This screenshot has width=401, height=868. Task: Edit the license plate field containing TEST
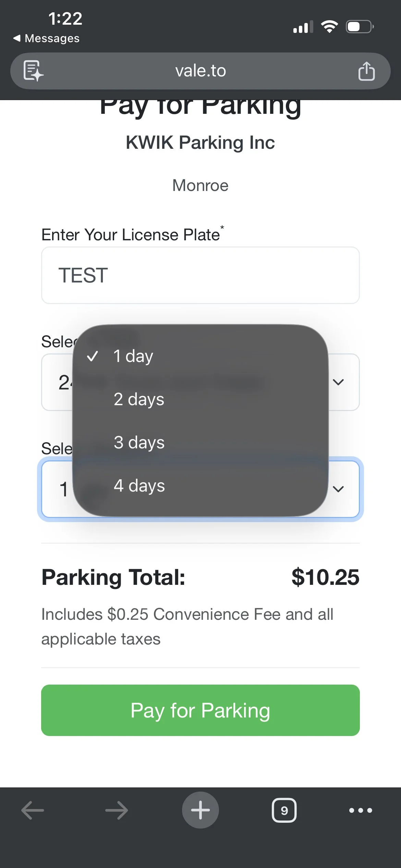click(200, 275)
